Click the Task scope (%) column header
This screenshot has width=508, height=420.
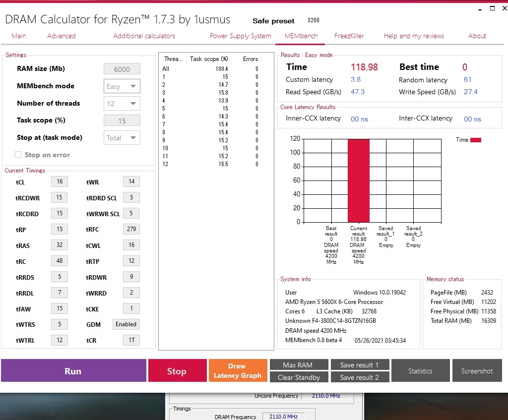209,59
